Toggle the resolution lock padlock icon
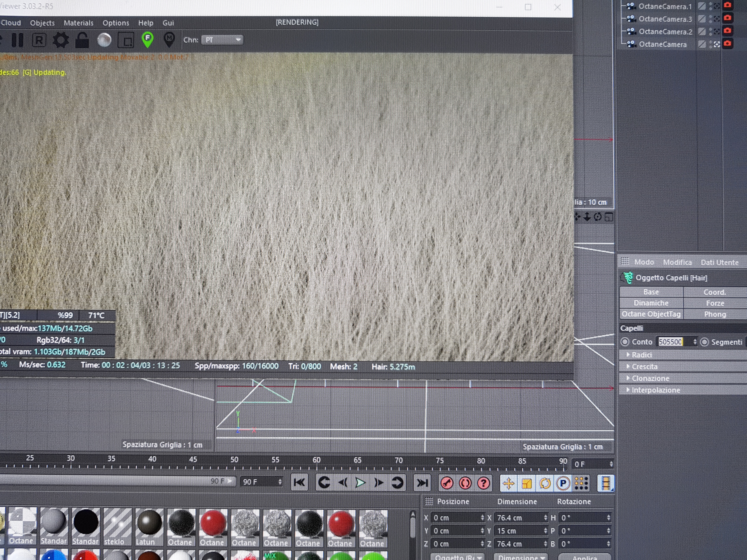The height and width of the screenshot is (560, 747). click(82, 40)
